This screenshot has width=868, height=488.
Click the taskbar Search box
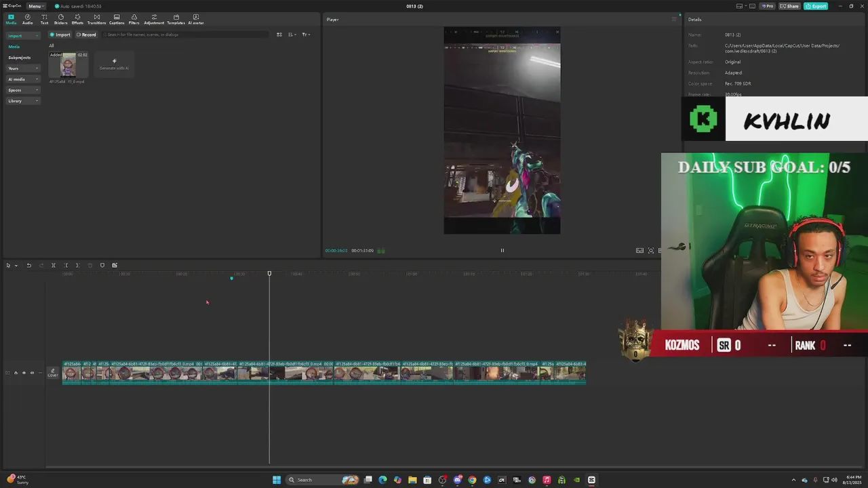[x=322, y=480]
